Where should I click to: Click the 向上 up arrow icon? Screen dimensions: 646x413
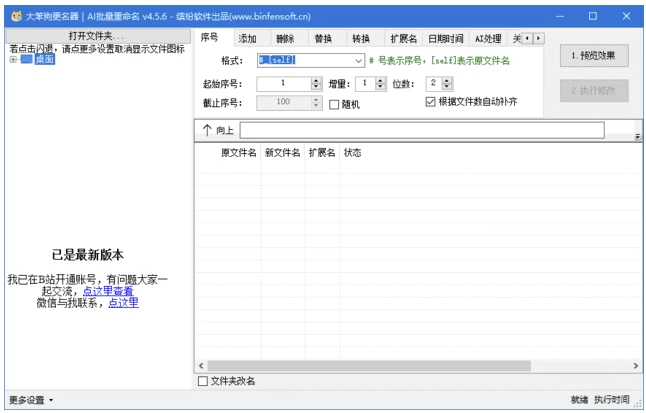click(x=207, y=130)
